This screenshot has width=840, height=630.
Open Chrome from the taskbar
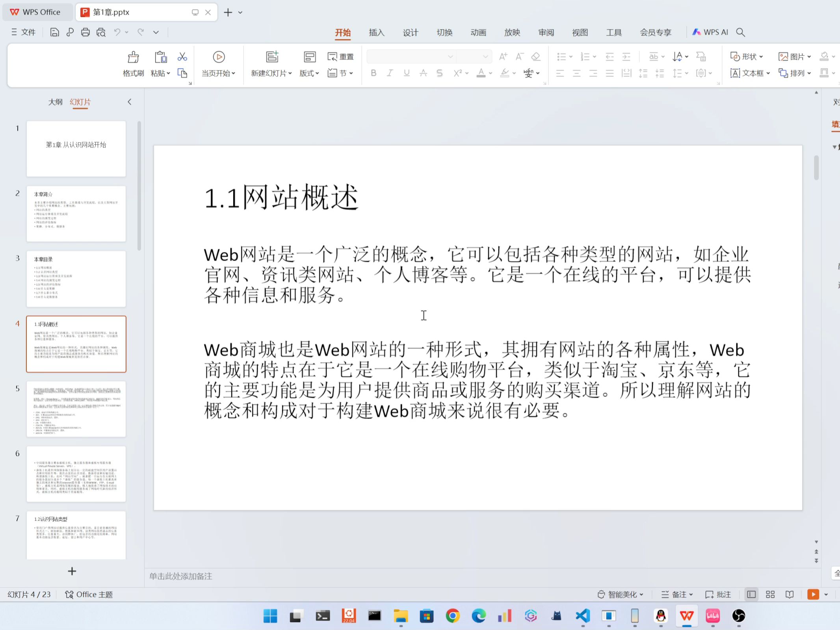coord(453,616)
